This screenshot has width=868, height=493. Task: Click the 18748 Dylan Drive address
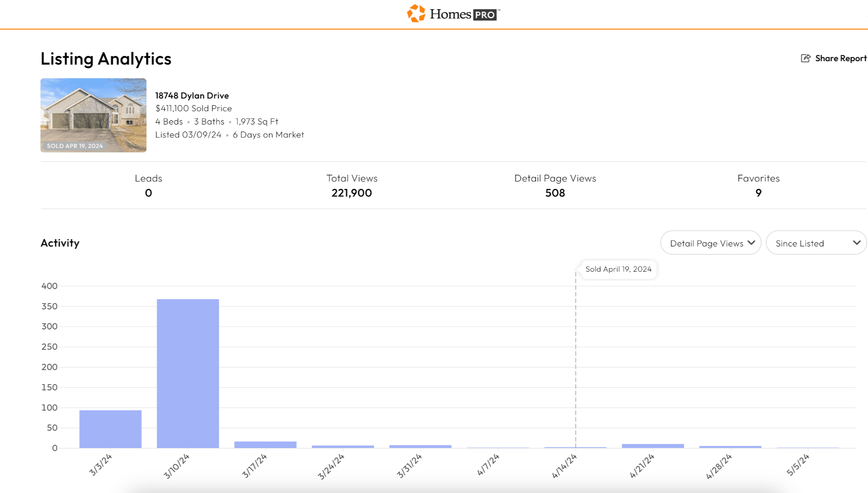pyautogui.click(x=192, y=95)
